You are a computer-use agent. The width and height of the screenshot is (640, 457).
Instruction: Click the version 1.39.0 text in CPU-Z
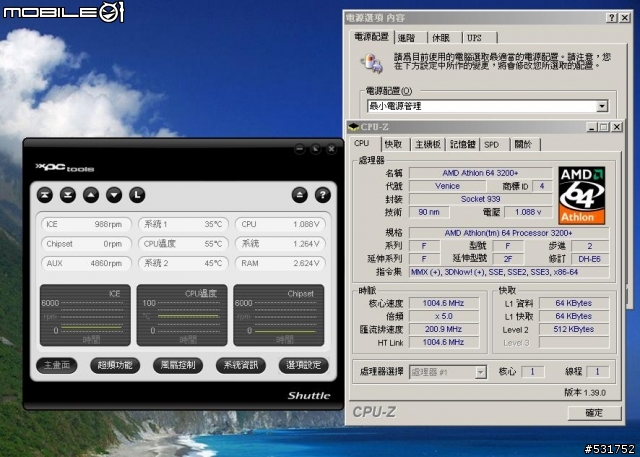coord(585,393)
